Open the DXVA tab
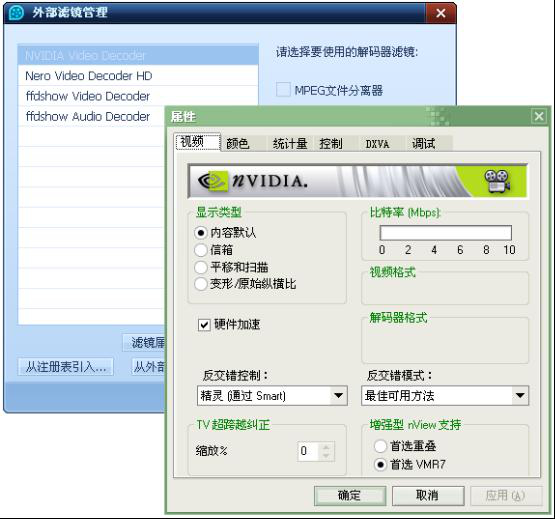This screenshot has height=519, width=555. pyautogui.click(x=377, y=144)
